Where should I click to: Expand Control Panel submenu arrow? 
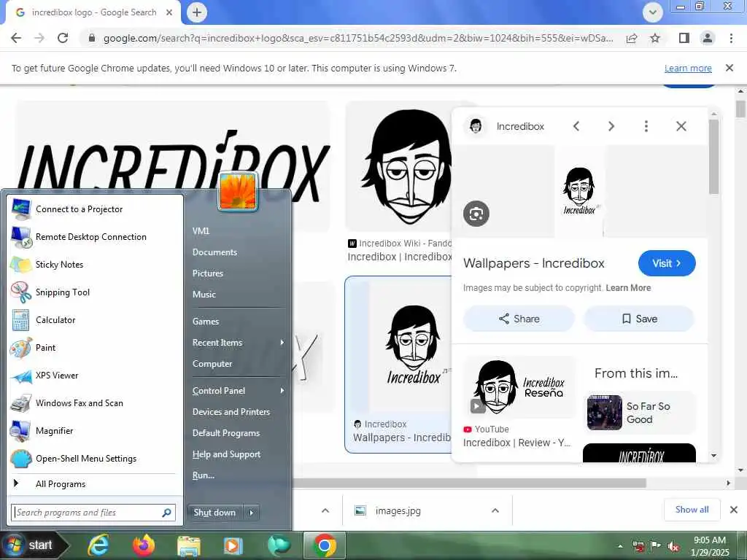[x=282, y=391]
